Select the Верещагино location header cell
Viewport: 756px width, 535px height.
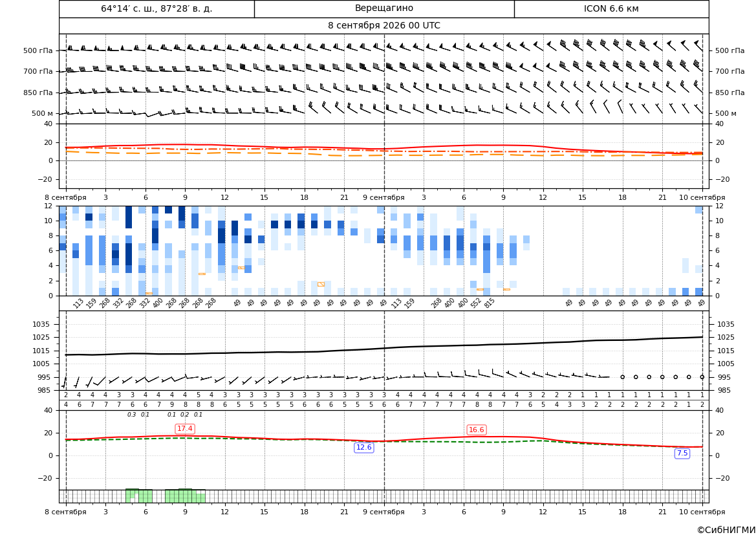(x=384, y=8)
